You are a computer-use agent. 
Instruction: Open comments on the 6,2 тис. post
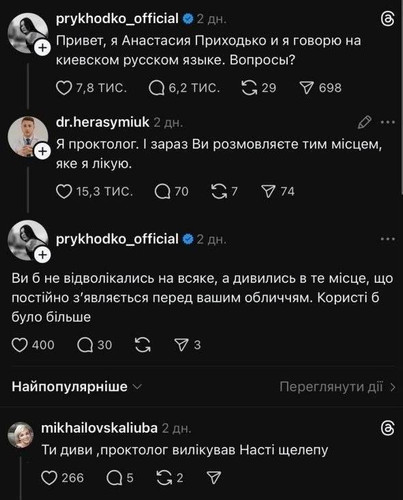[156, 88]
